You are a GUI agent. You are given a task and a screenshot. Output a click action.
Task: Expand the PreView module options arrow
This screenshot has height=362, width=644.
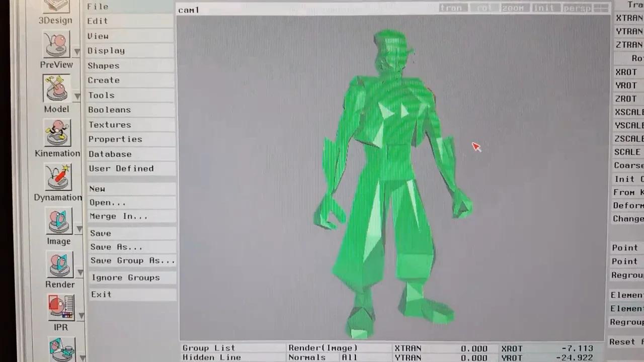(77, 50)
